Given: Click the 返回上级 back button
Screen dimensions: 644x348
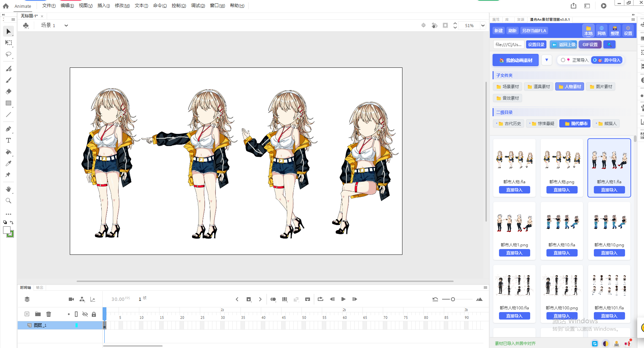Looking at the screenshot, I should pos(563,44).
